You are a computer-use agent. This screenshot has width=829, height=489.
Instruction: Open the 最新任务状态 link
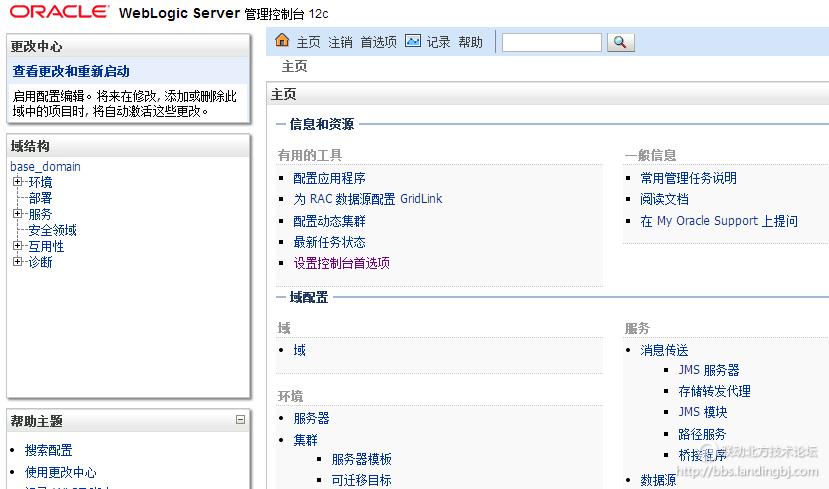(x=329, y=242)
